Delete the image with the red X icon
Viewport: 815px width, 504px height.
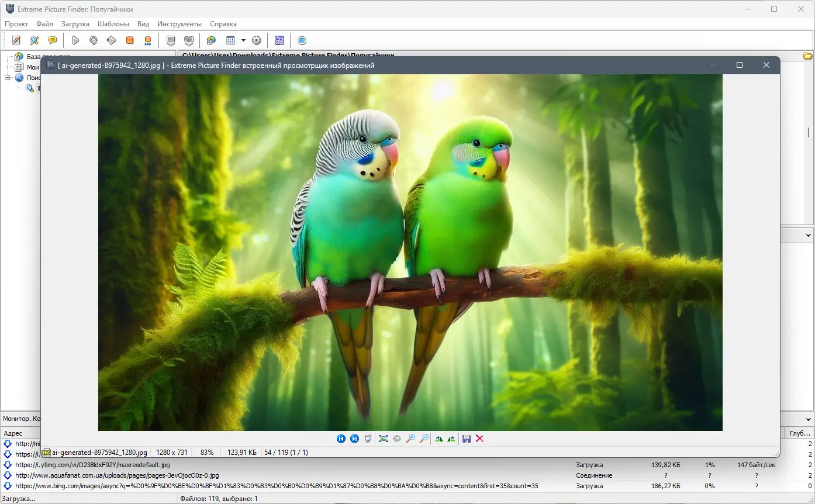point(480,439)
